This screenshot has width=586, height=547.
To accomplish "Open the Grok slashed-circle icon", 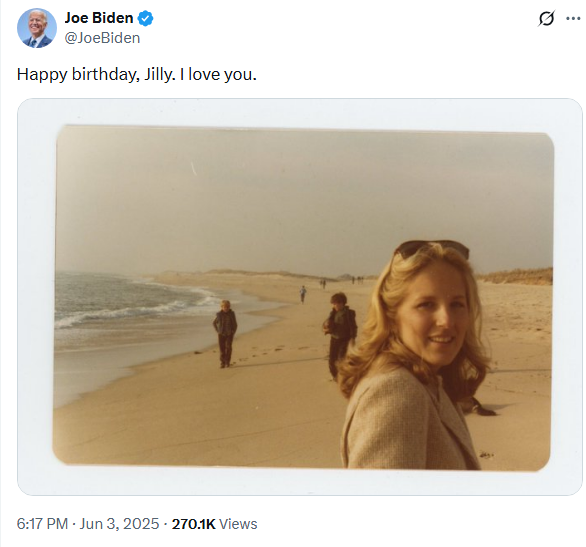I will point(546,18).
